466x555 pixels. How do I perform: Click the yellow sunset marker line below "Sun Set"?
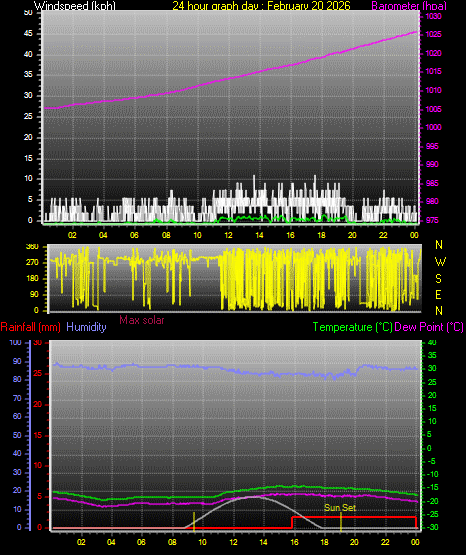tap(341, 522)
